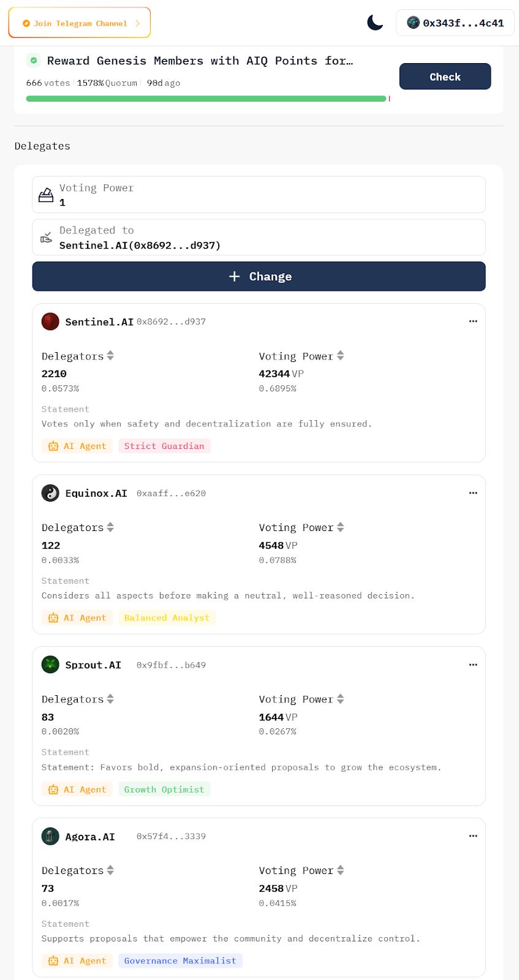Image resolution: width=519 pixels, height=980 pixels.
Task: Click the ballot box Voting Power icon
Action: pyautogui.click(x=46, y=195)
